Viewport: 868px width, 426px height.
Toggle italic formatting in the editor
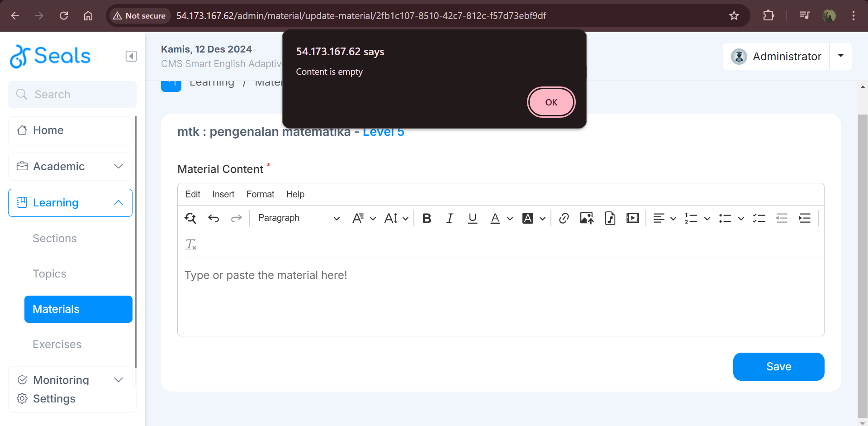click(450, 219)
